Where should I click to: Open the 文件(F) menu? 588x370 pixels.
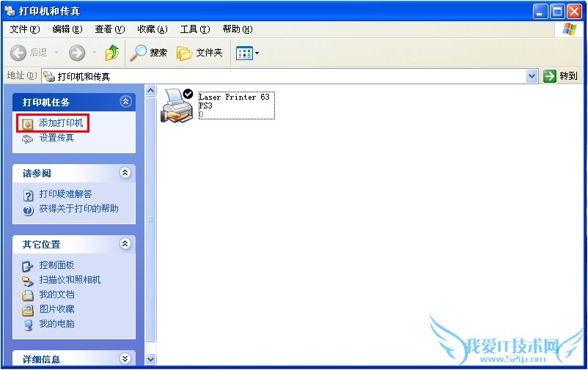tap(25, 29)
